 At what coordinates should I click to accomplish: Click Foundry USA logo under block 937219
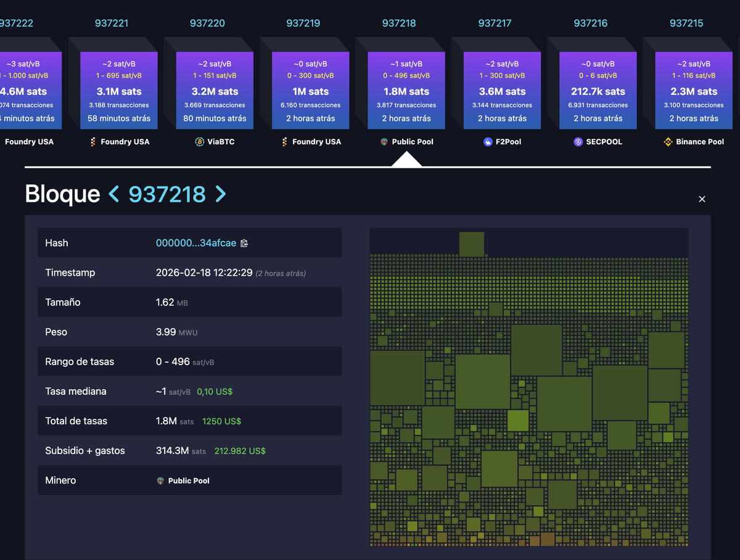click(x=284, y=142)
